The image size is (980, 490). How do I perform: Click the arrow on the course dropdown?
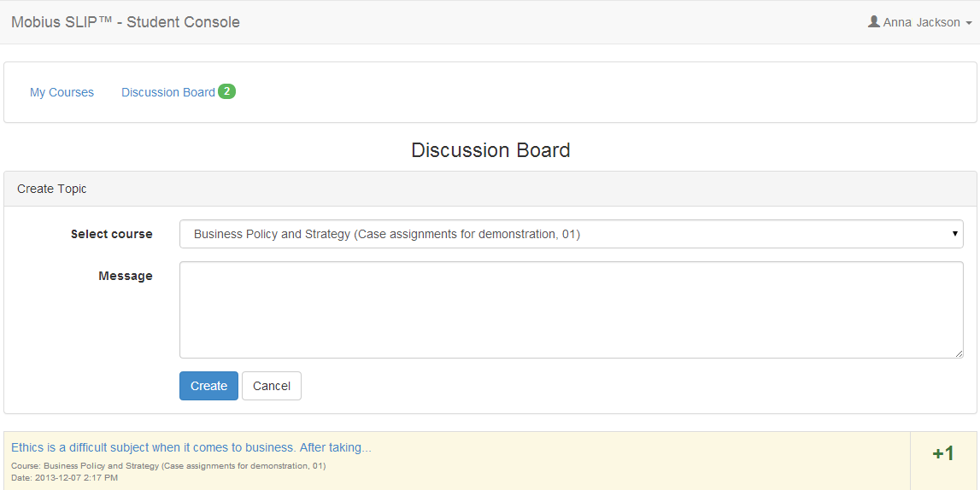click(954, 234)
